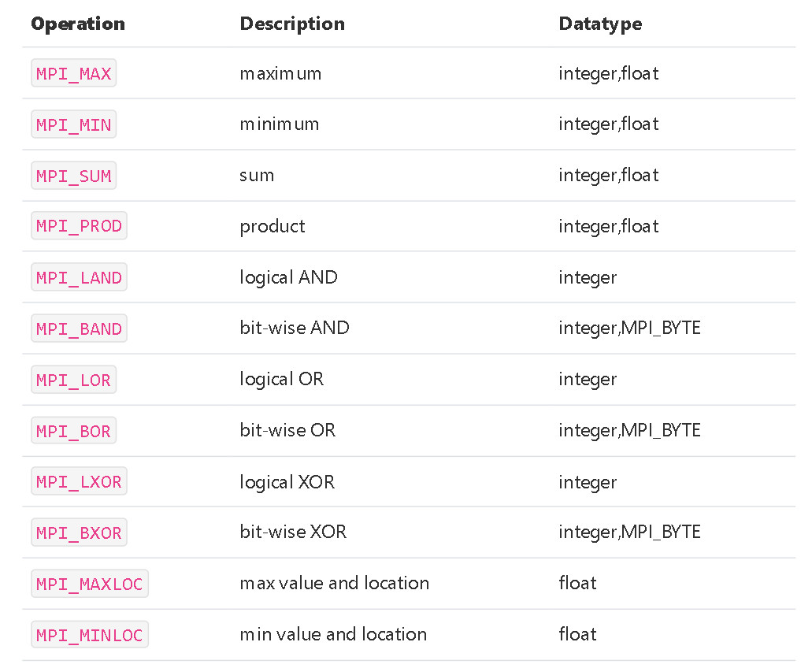Click the MPI_BOR code label
This screenshot has width=812, height=668.
[73, 430]
